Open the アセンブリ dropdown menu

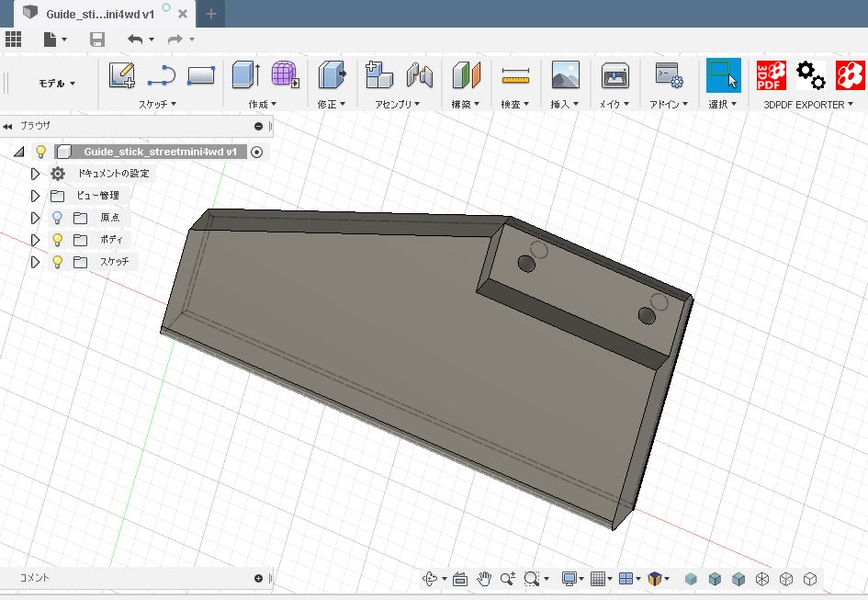[x=397, y=104]
